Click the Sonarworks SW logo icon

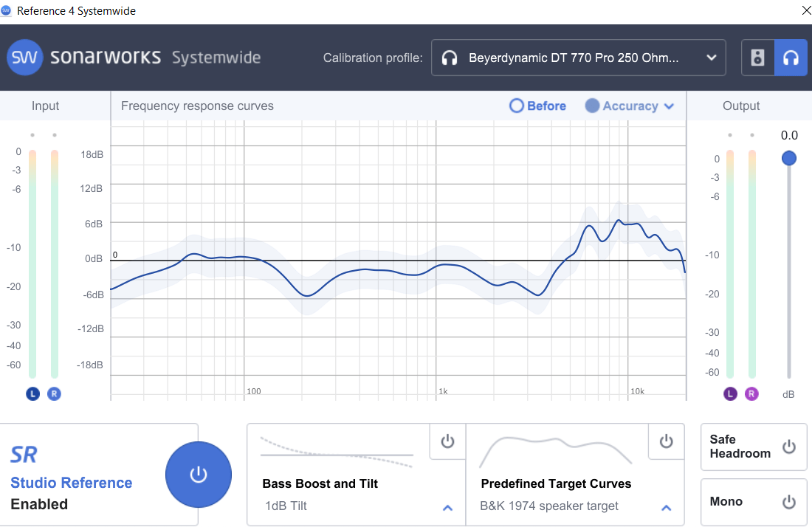tap(24, 57)
